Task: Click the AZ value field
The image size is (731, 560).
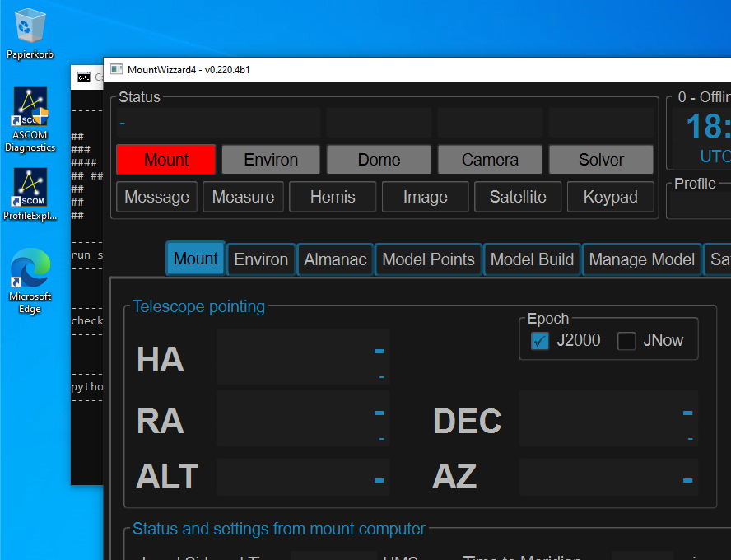Action: [608, 477]
